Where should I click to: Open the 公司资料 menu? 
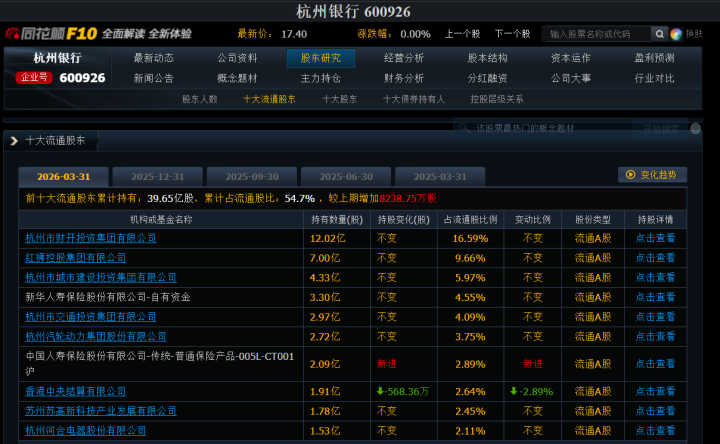(x=237, y=58)
